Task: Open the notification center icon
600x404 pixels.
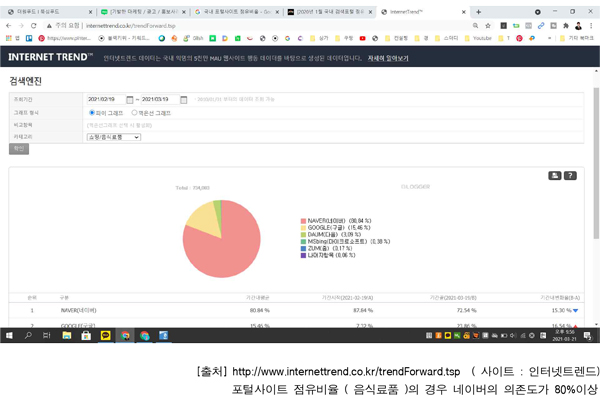Action: pyautogui.click(x=587, y=336)
